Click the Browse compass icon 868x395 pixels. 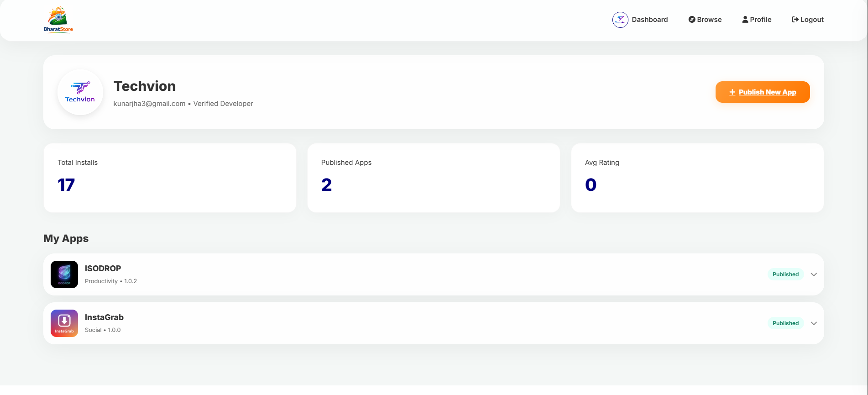[x=692, y=20]
